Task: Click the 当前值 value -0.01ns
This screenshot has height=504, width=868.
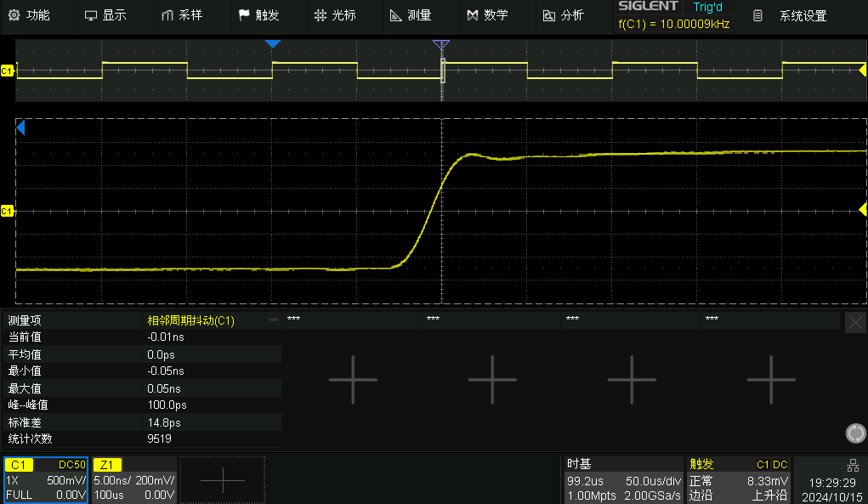Action: point(166,337)
